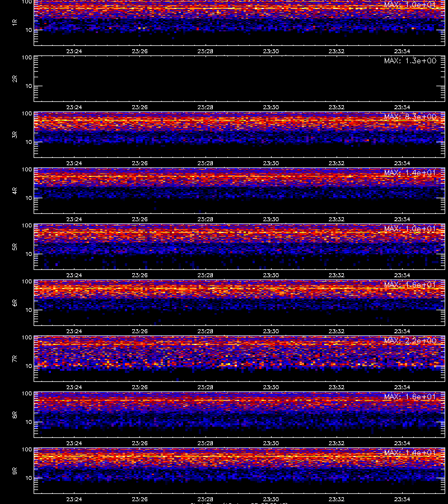This screenshot has width=448, height=504.
Task: Click the 10 y-axis label of panel 1R
Action: 29,30
